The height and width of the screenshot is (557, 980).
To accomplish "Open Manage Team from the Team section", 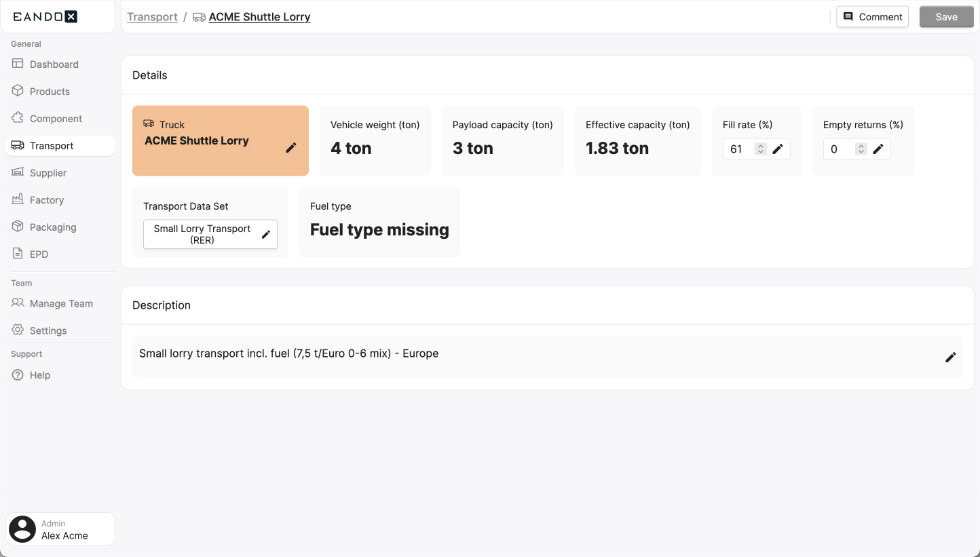I will tap(18, 303).
